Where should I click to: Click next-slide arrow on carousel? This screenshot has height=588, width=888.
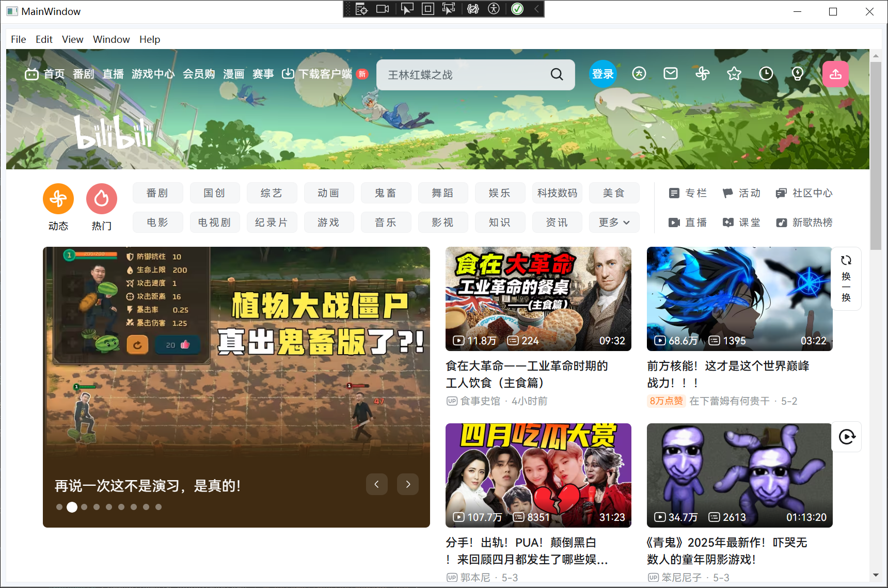[408, 484]
